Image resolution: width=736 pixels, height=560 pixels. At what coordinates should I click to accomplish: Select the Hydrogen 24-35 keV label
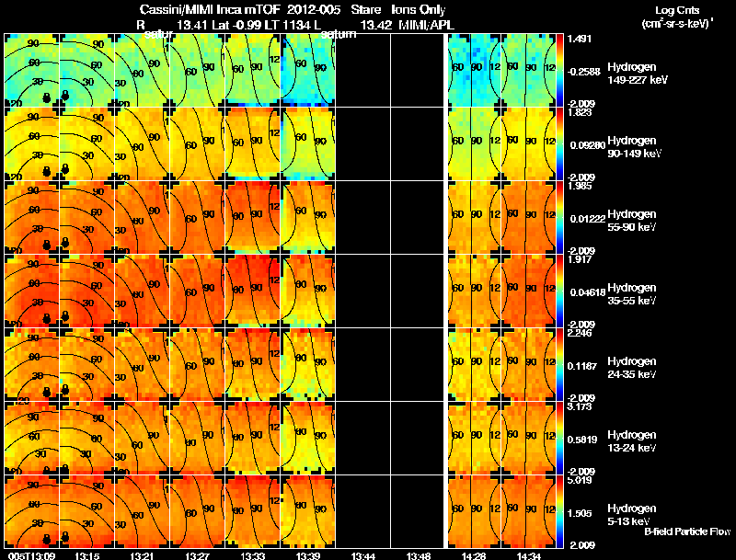(632, 368)
